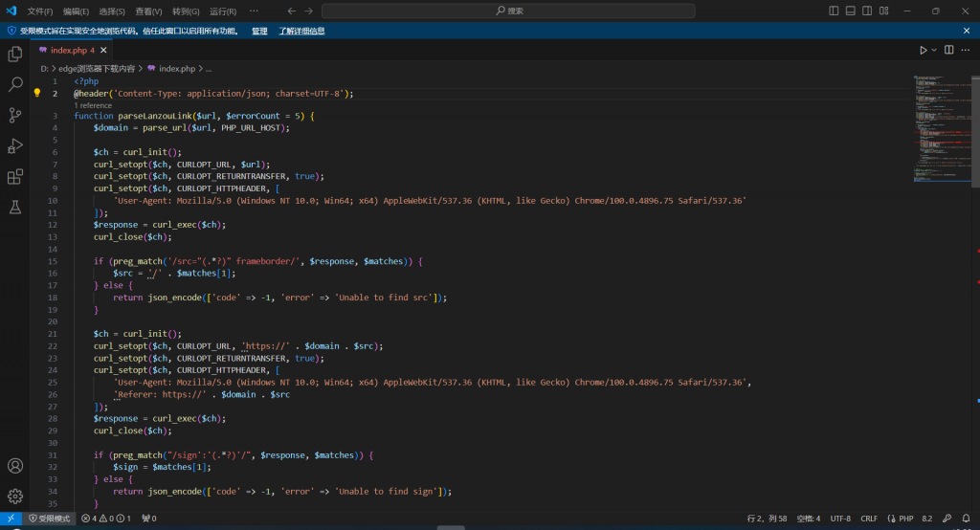Screen dimensions: 980x530
Task: Go forward with the right arrow
Action: [x=309, y=11]
